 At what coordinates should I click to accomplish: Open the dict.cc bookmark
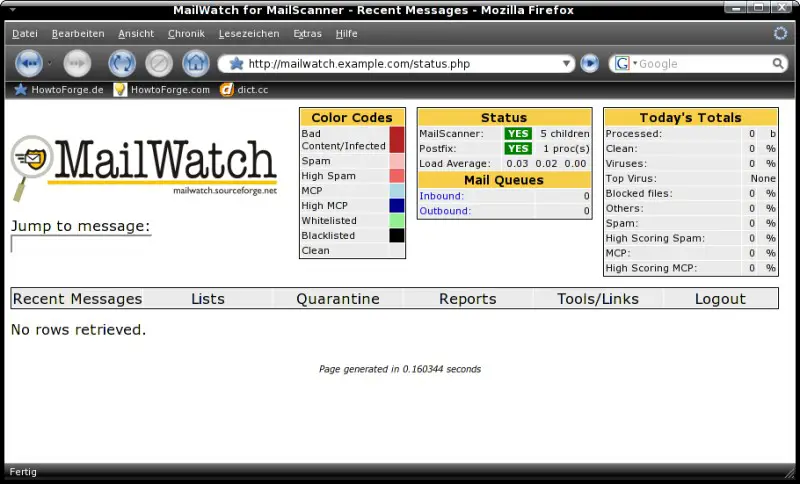click(x=244, y=90)
